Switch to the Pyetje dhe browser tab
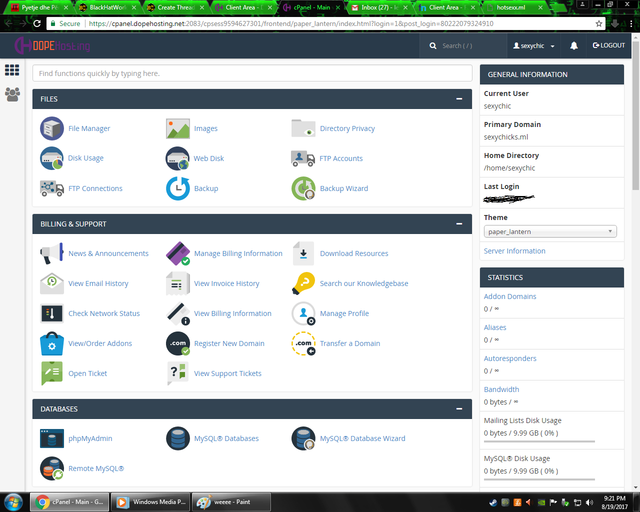 [38, 7]
